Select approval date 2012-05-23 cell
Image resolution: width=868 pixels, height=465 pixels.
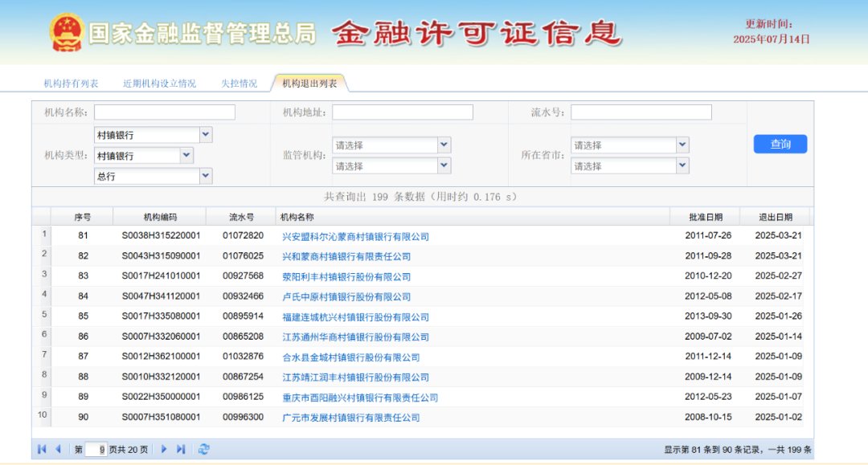(x=708, y=397)
